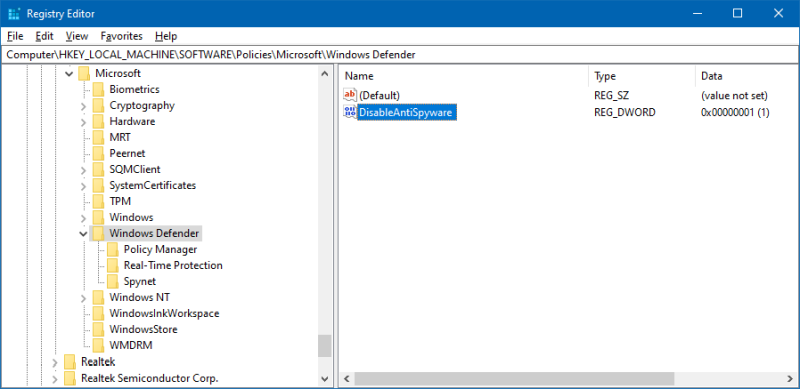
Task: Expand the Cryptography key
Action: tap(84, 106)
